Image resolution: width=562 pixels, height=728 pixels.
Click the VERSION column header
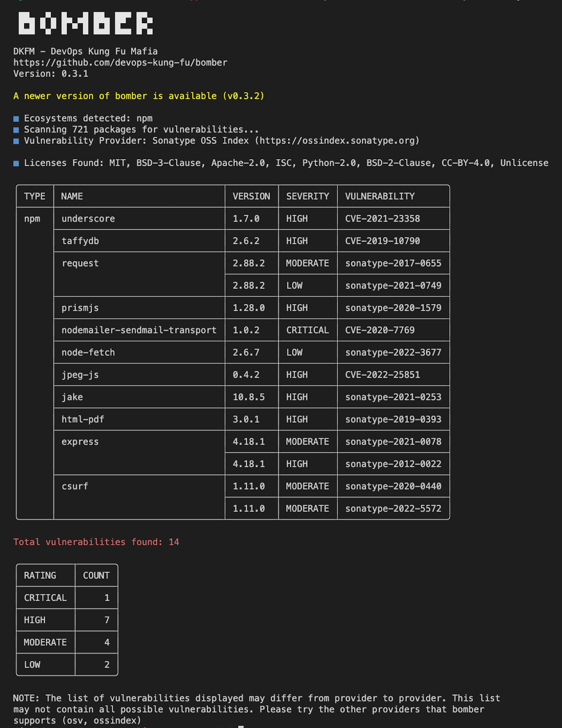click(251, 197)
